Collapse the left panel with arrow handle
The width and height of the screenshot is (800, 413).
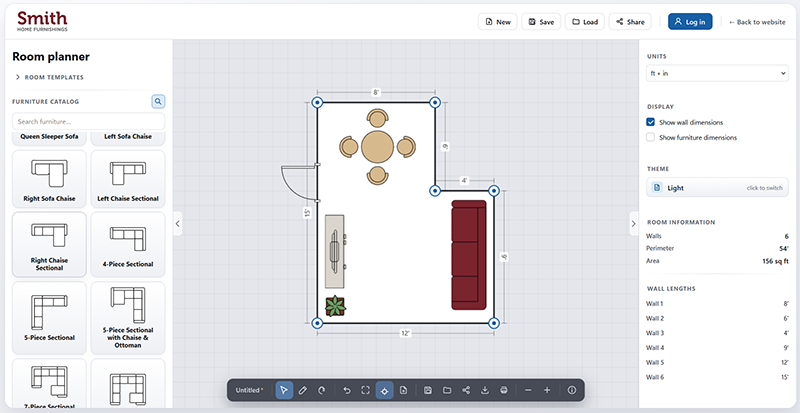coord(177,223)
